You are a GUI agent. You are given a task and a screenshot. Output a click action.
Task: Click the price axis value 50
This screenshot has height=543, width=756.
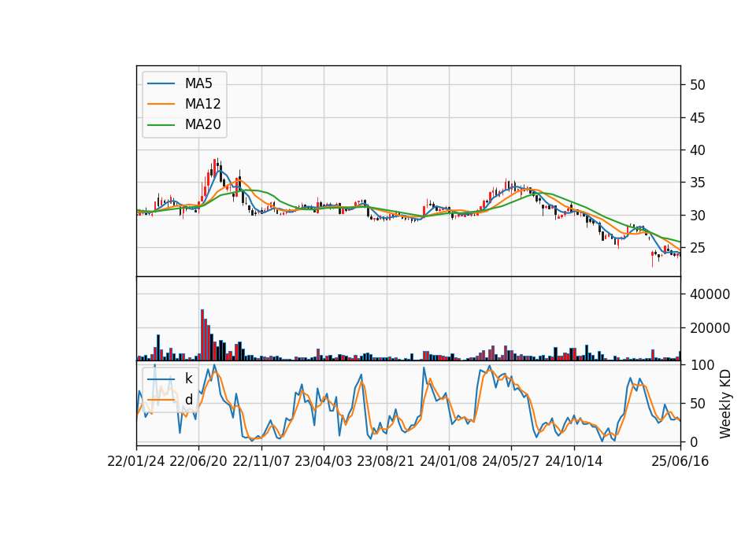click(697, 85)
